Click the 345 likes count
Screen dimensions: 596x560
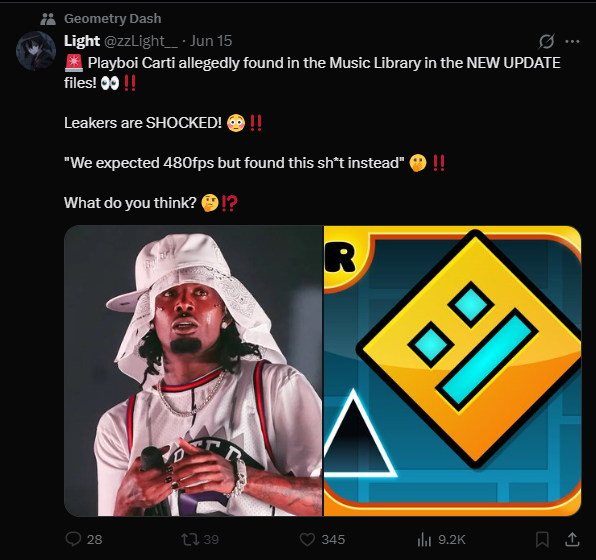point(333,539)
